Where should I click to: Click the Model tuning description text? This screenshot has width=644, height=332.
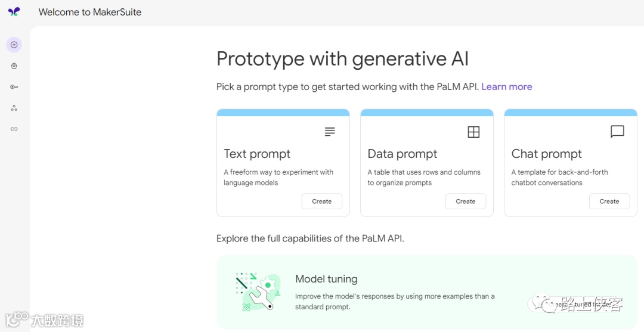coord(395,302)
